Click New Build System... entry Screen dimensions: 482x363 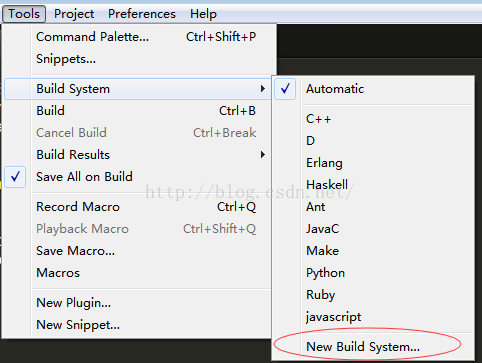point(373,347)
